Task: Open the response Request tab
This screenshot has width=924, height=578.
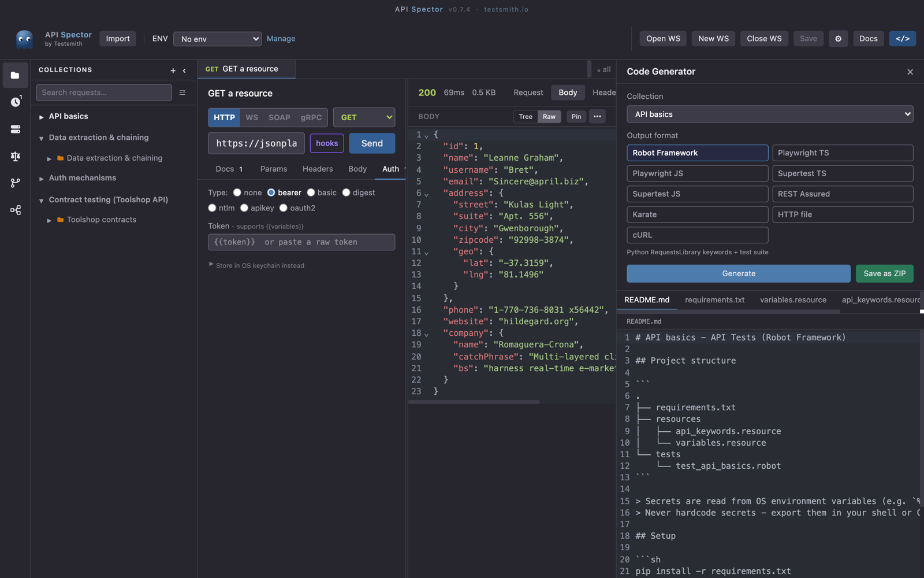Action: pyautogui.click(x=528, y=92)
